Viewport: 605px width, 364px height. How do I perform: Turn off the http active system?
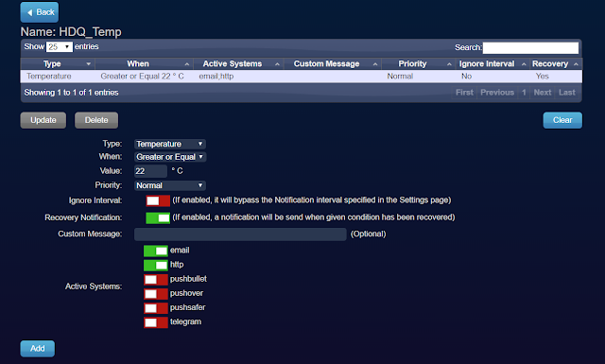[x=156, y=265]
